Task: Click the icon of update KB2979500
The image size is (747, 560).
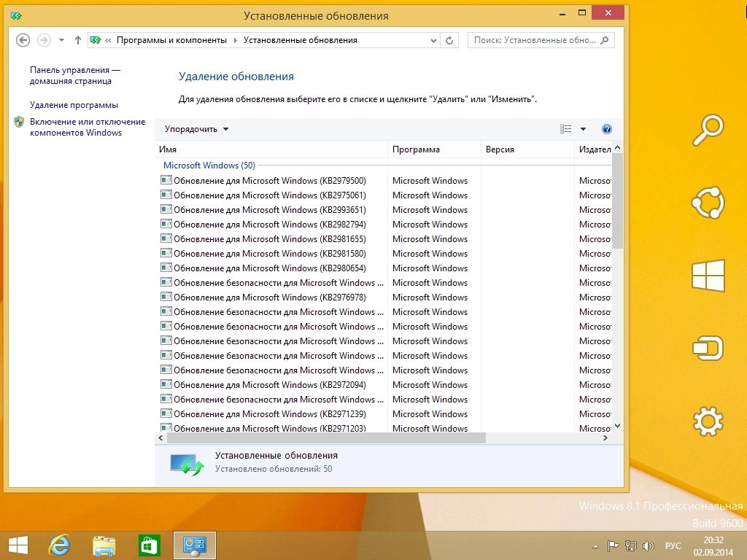Action: [x=166, y=180]
